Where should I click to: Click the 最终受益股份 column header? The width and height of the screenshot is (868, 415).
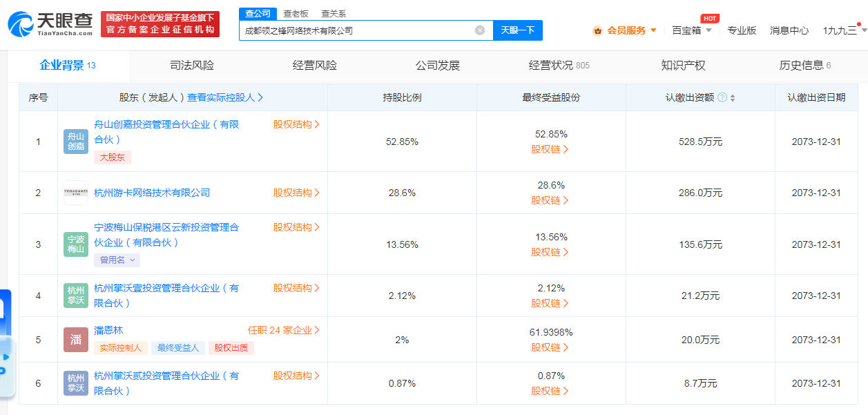[x=551, y=98]
